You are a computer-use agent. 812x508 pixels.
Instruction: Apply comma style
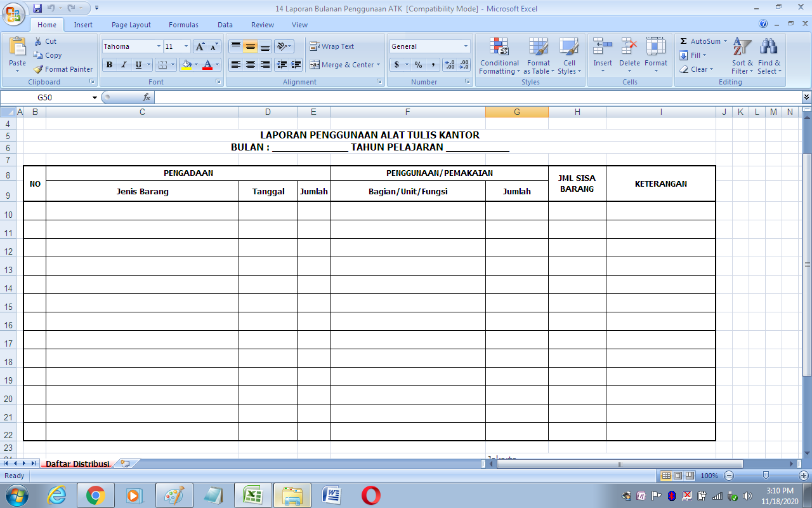(433, 65)
